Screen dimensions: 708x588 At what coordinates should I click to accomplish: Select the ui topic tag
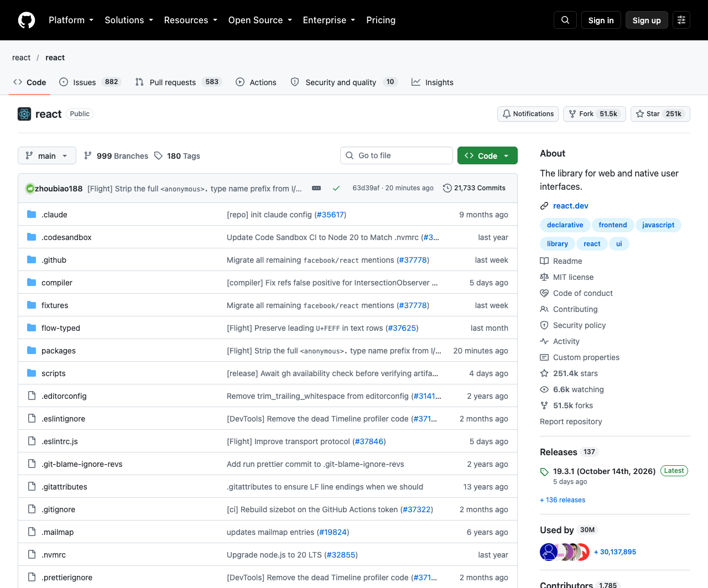(x=619, y=244)
